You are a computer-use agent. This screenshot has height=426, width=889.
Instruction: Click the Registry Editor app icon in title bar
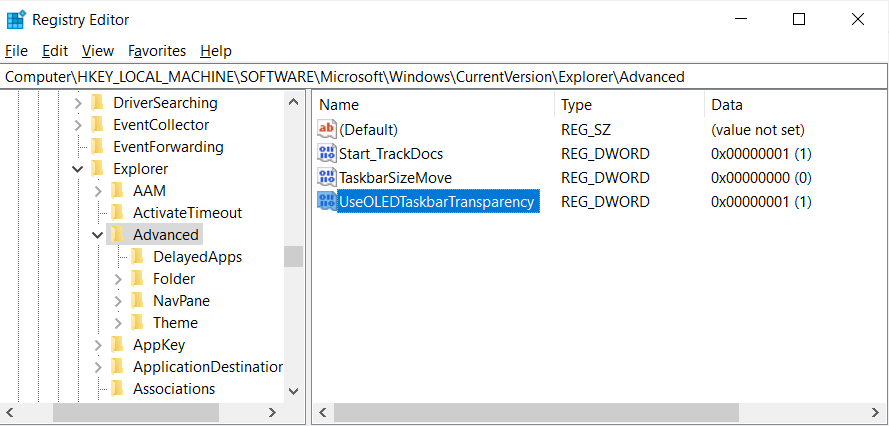(x=16, y=19)
